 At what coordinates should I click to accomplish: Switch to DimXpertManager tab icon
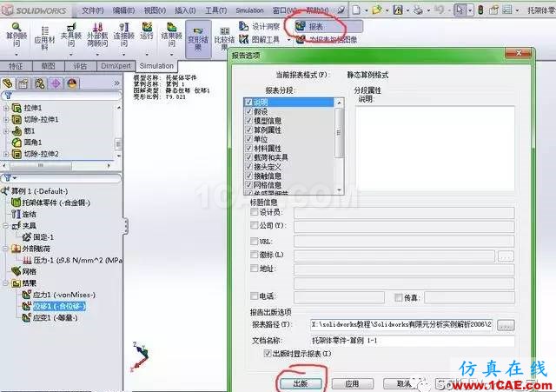[x=56, y=83]
